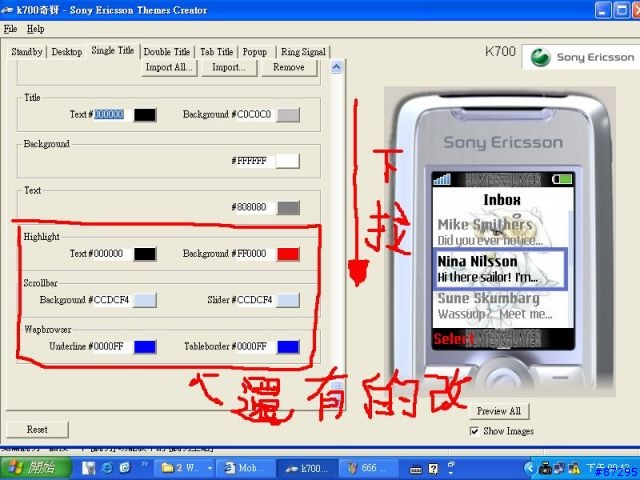The width and height of the screenshot is (640, 480).
Task: Click the Select softkey in phone preview
Action: pos(453,339)
